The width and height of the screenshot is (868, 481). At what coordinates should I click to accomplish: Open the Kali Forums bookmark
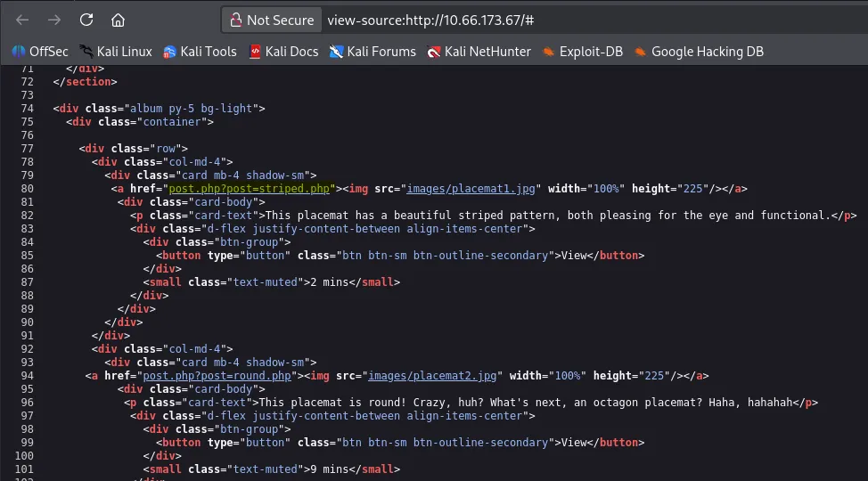pos(373,52)
